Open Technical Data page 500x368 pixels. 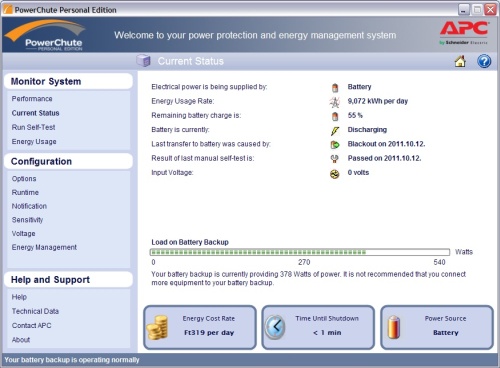(35, 311)
